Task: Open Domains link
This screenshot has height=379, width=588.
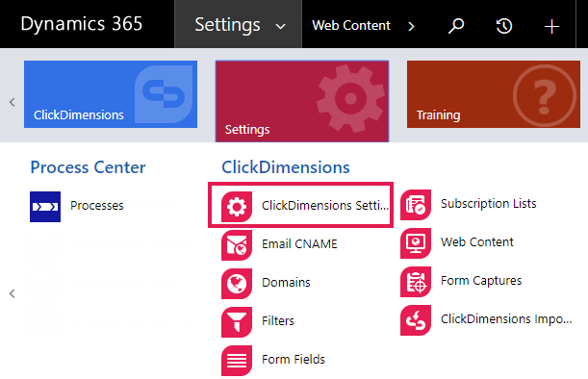Action: click(x=286, y=282)
